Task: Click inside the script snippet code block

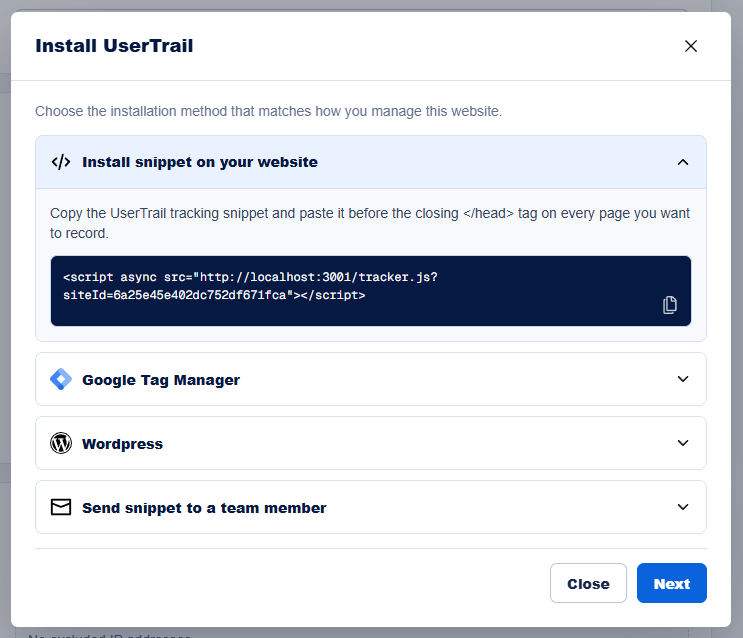Action: click(371, 291)
